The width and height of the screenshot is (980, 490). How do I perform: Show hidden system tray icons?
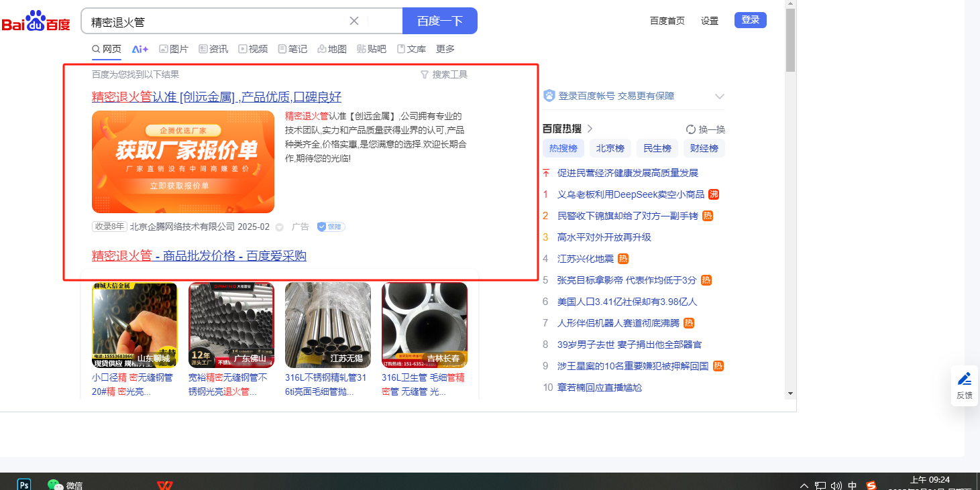[x=804, y=485]
